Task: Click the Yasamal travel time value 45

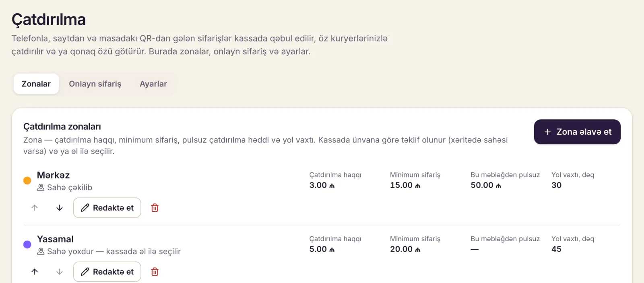Action: point(556,249)
